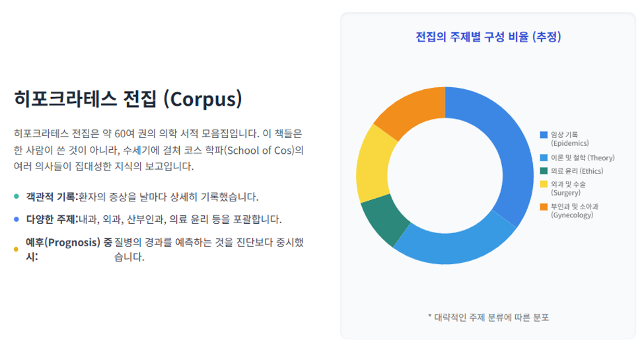This screenshot has height=350, width=644.
Task: Click the dark green donut segment
Action: pyautogui.click(x=384, y=219)
